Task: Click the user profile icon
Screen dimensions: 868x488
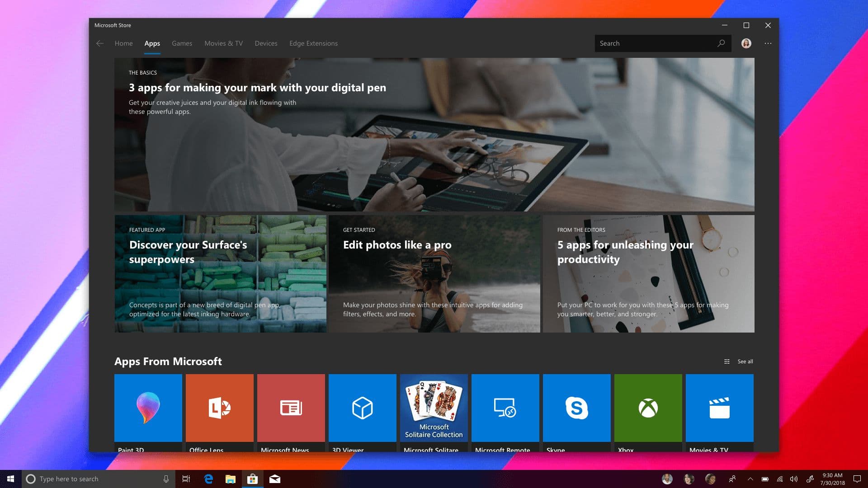Action: [746, 43]
